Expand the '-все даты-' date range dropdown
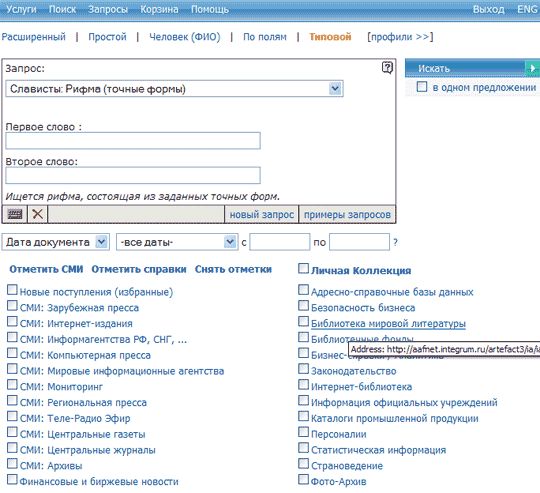 point(230,242)
